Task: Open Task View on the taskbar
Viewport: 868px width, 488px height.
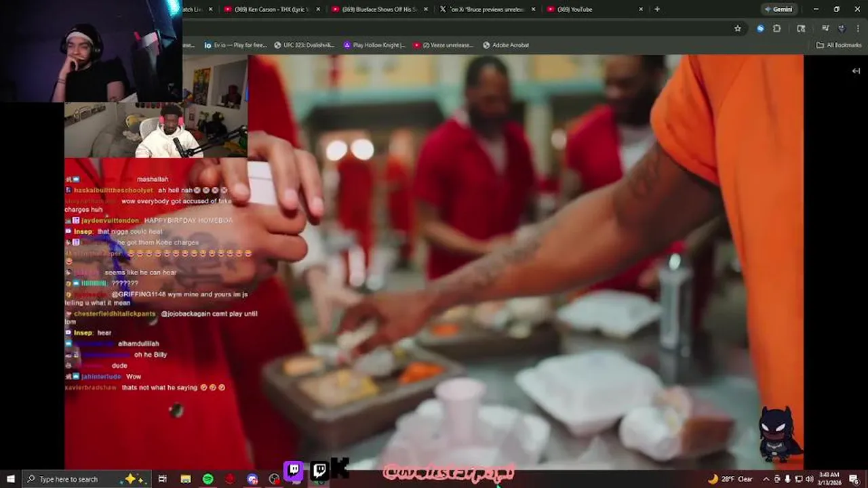Action: (163, 479)
